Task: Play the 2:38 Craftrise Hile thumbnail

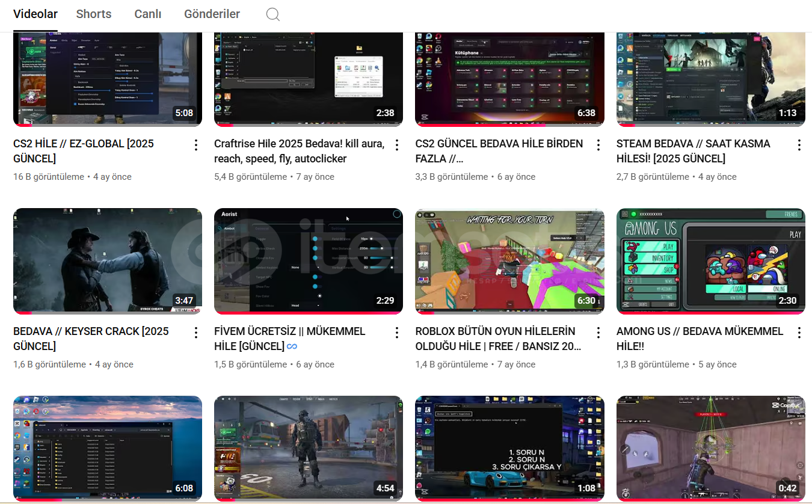Action: [x=309, y=79]
